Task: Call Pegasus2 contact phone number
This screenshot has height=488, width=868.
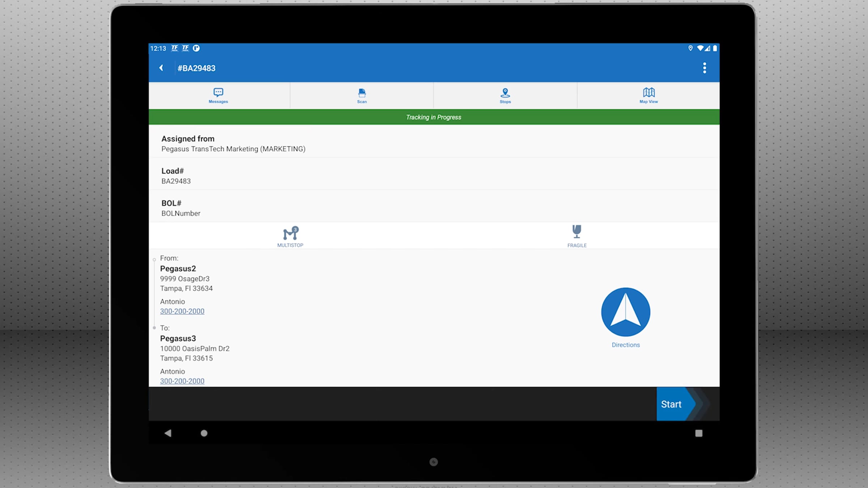Action: (182, 311)
